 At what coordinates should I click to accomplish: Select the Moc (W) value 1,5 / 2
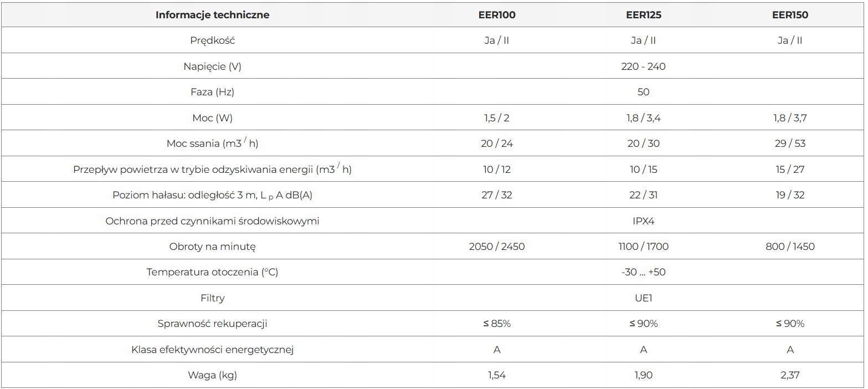497,118
